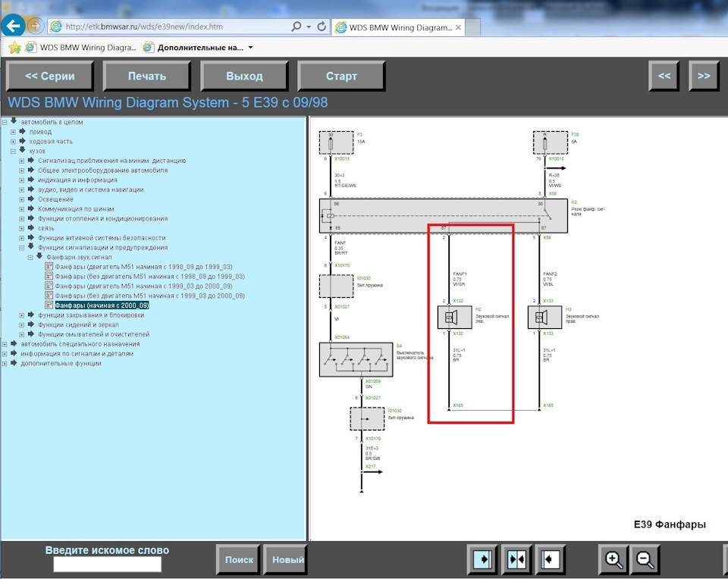Expand the привод tree node

point(13,132)
